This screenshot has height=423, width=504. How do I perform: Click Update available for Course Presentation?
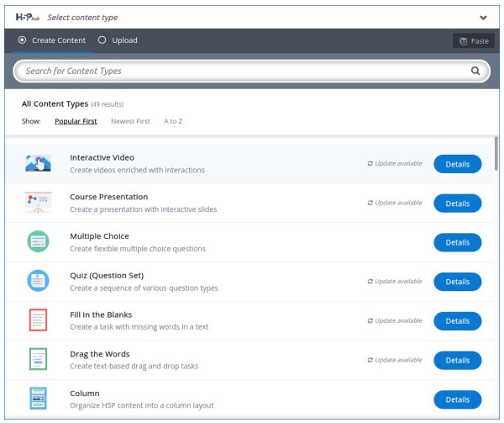[x=395, y=203]
